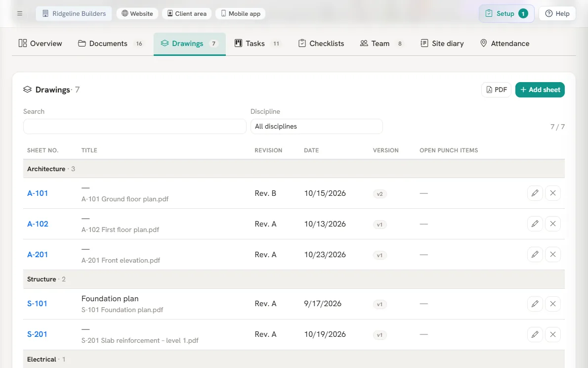Click file name 'S-101 Foundation plan.pdf'

[122, 310]
